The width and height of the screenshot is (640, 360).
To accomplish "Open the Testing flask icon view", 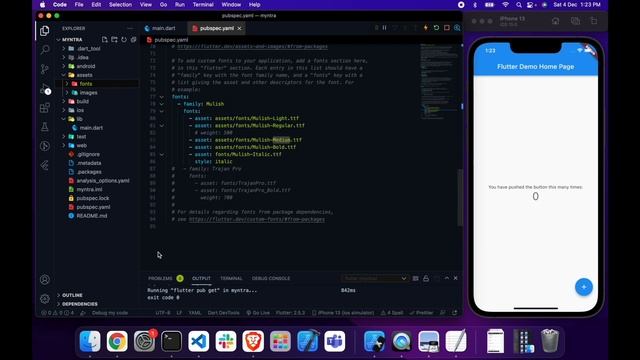I will (44, 127).
